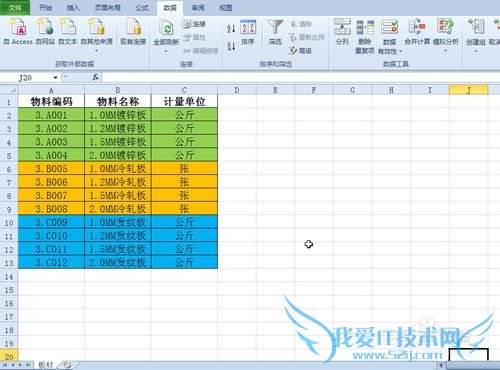Import data from text (自文本) icon
The height and width of the screenshot is (370, 500).
pos(68,32)
